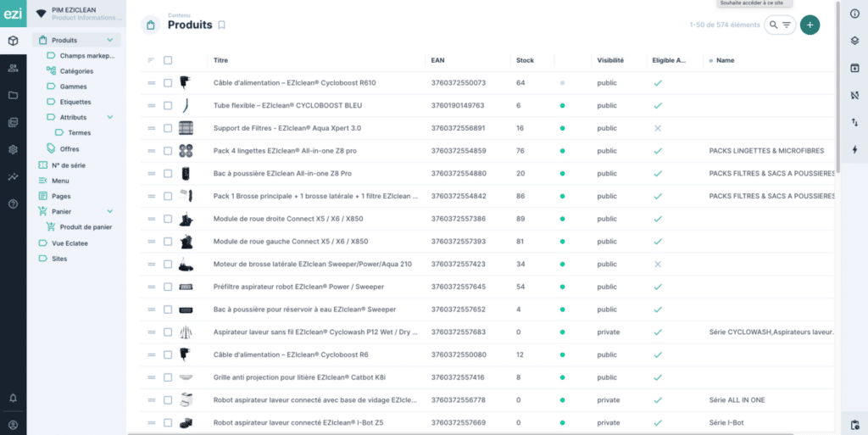
Task: Open the archive icon on right rail
Action: (854, 68)
